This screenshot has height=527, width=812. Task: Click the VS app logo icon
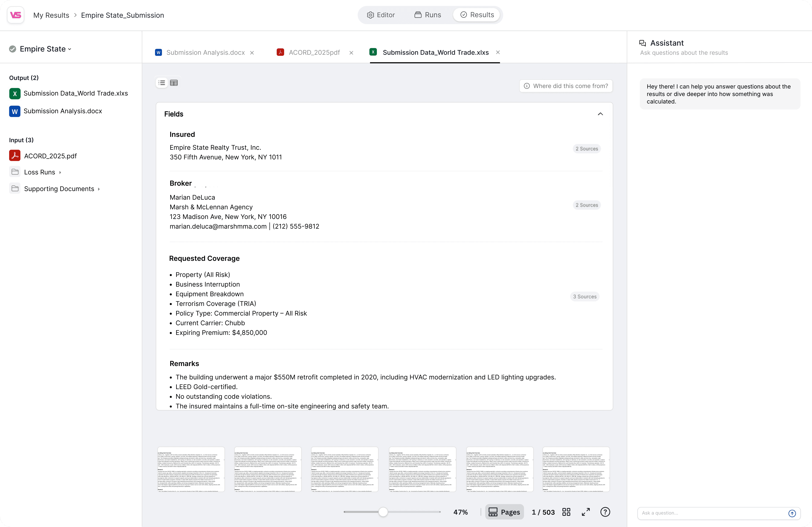pos(16,15)
